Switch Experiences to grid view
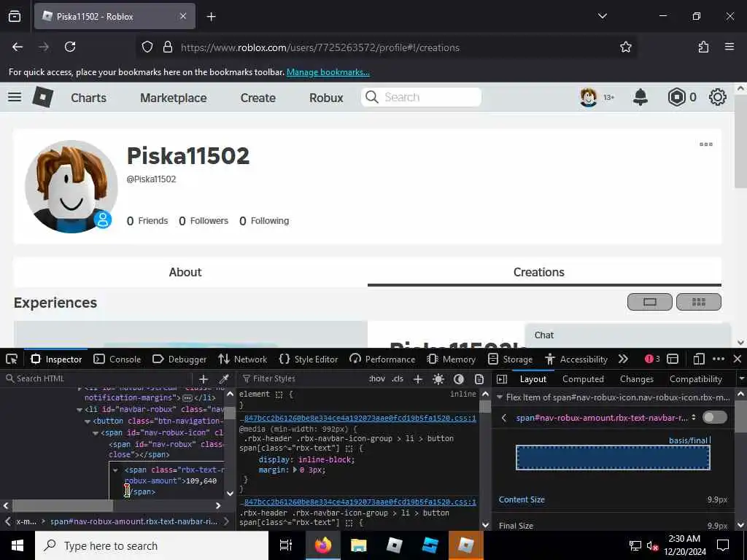 pos(698,302)
